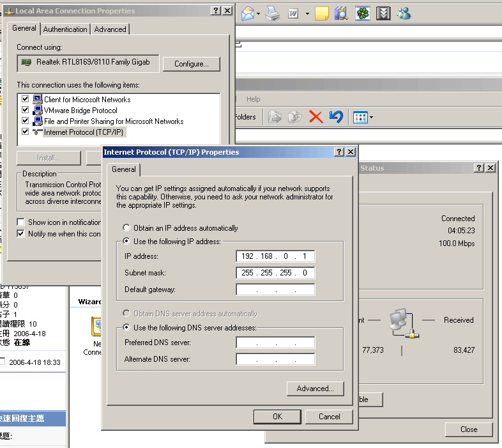This screenshot has height=448, width=502.
Task: Open the Advanced tab
Action: click(110, 29)
